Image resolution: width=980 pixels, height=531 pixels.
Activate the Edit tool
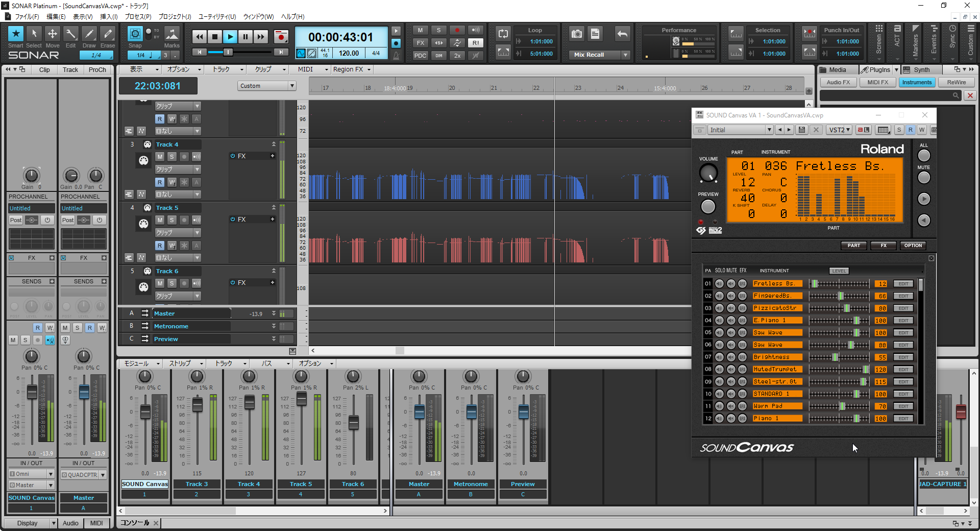71,34
